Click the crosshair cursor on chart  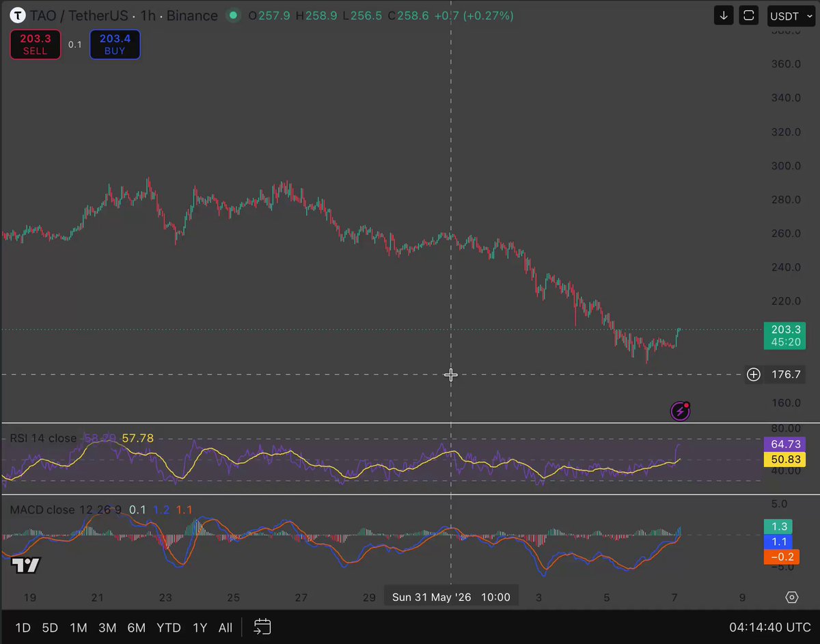[451, 374]
